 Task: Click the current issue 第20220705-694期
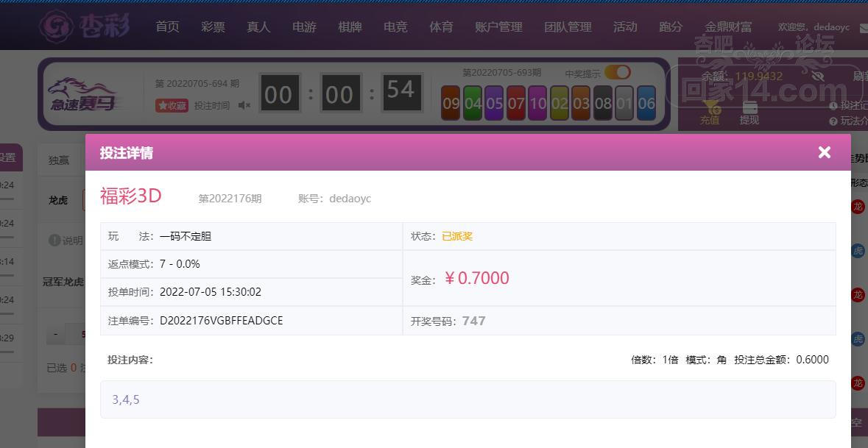[197, 84]
